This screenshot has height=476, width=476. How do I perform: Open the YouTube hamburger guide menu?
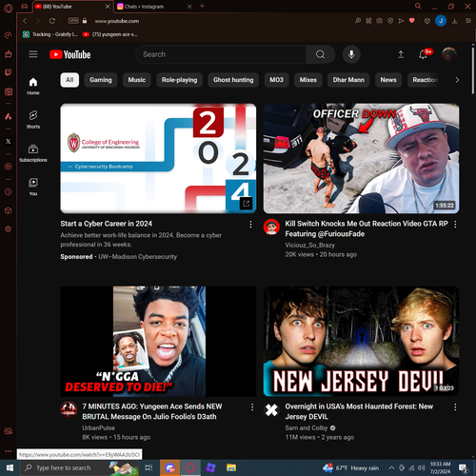pos(33,54)
